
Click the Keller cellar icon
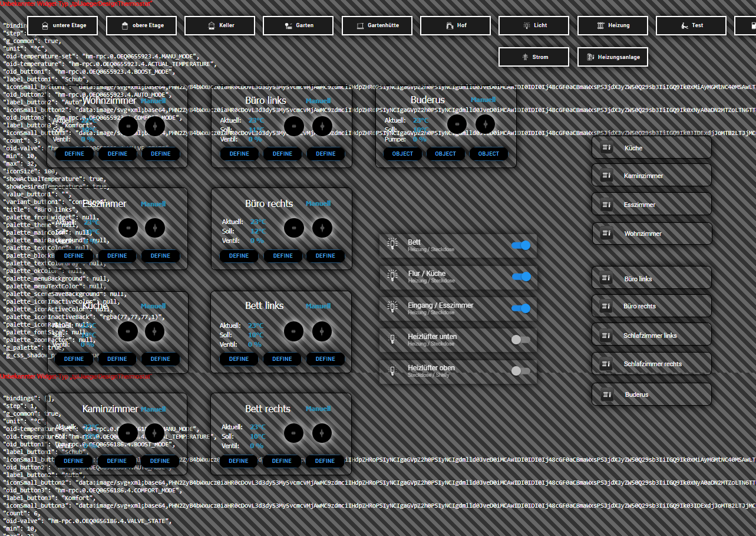point(211,26)
